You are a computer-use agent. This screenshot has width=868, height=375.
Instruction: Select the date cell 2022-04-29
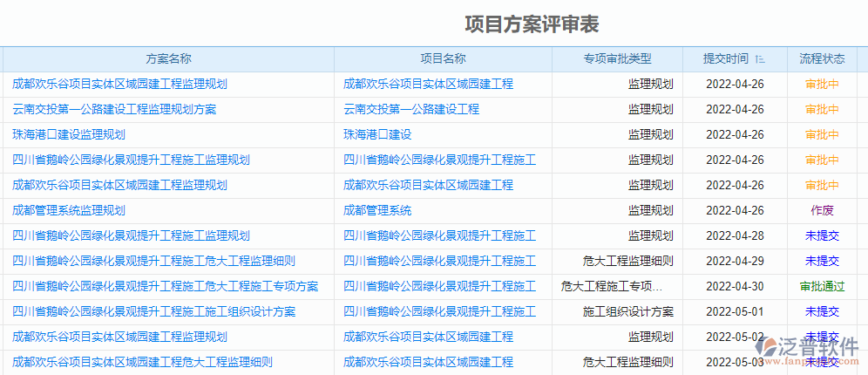[736, 261]
